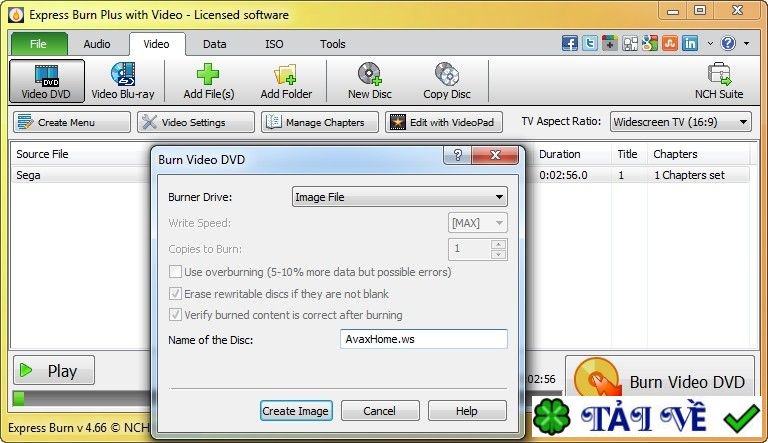This screenshot has width=768, height=443.
Task: Click the 1 Chapters set cell
Action: click(x=689, y=175)
